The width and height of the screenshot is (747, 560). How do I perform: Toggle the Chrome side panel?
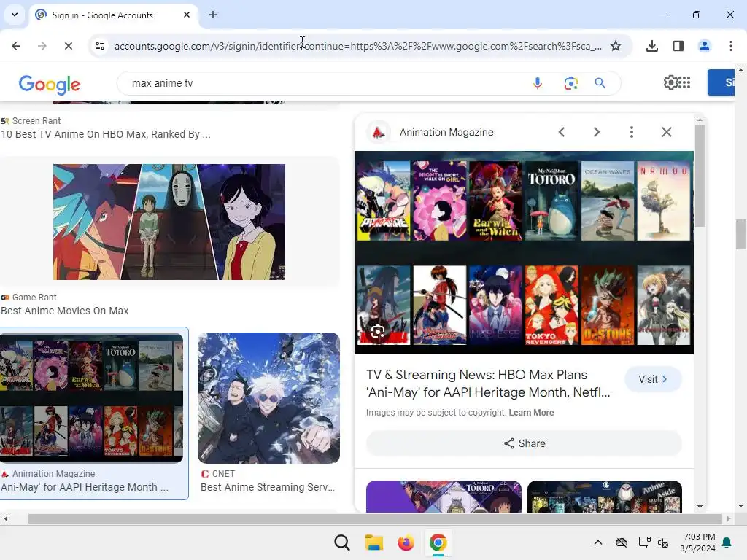678,46
